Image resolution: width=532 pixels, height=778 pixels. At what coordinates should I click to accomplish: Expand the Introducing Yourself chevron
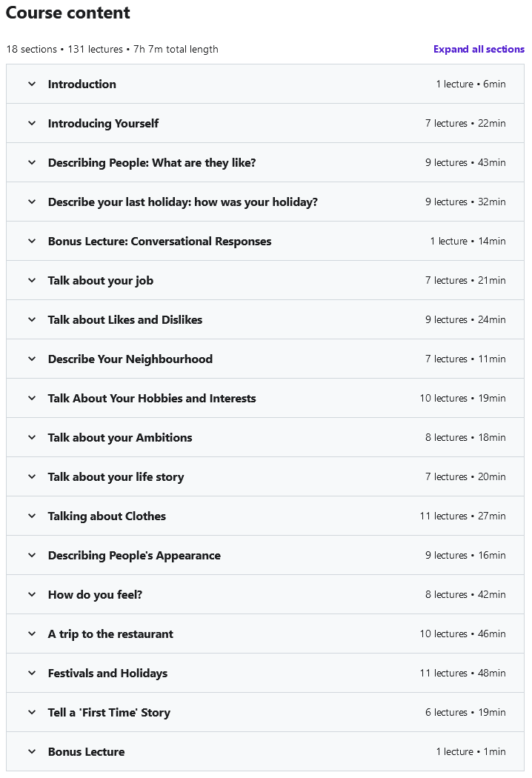coord(32,123)
